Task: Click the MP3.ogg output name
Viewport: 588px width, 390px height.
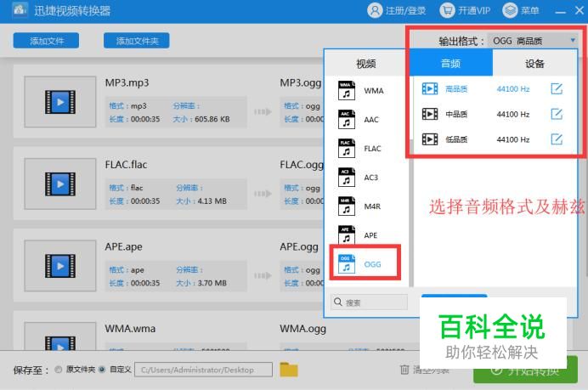Action: [x=301, y=83]
